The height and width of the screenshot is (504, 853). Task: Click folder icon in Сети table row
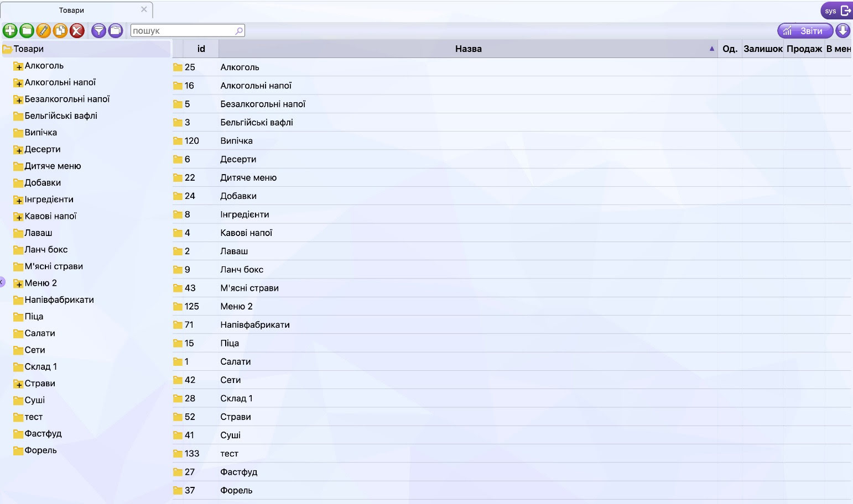178,380
